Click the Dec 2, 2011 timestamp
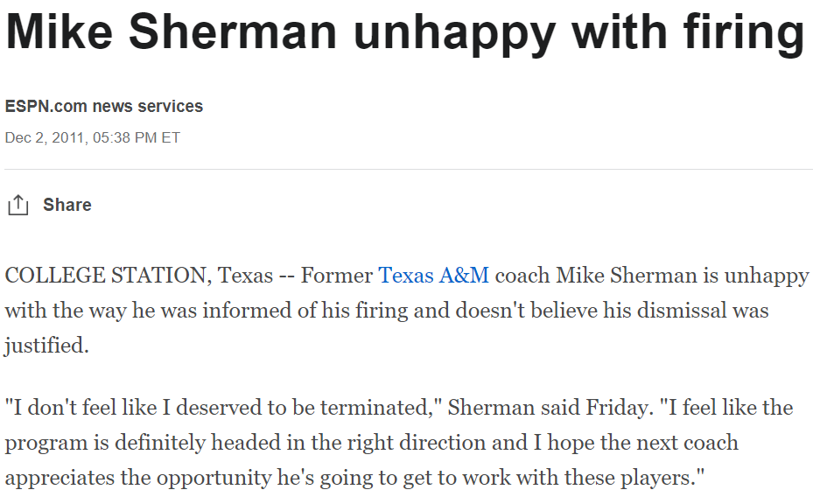 [92, 138]
